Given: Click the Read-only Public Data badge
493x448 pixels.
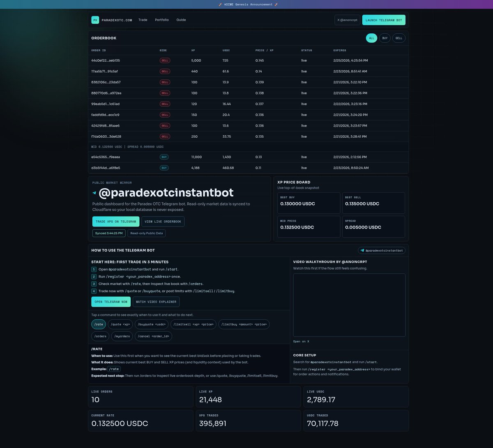Looking at the screenshot, I should [x=147, y=233].
